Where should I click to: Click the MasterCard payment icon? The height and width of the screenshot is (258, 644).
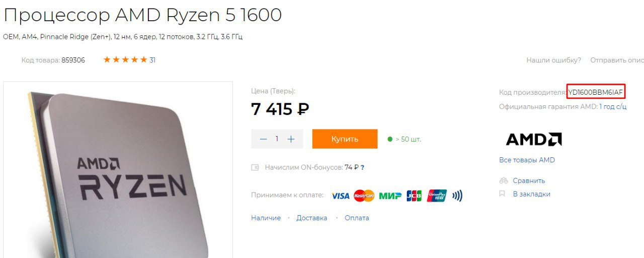(364, 196)
